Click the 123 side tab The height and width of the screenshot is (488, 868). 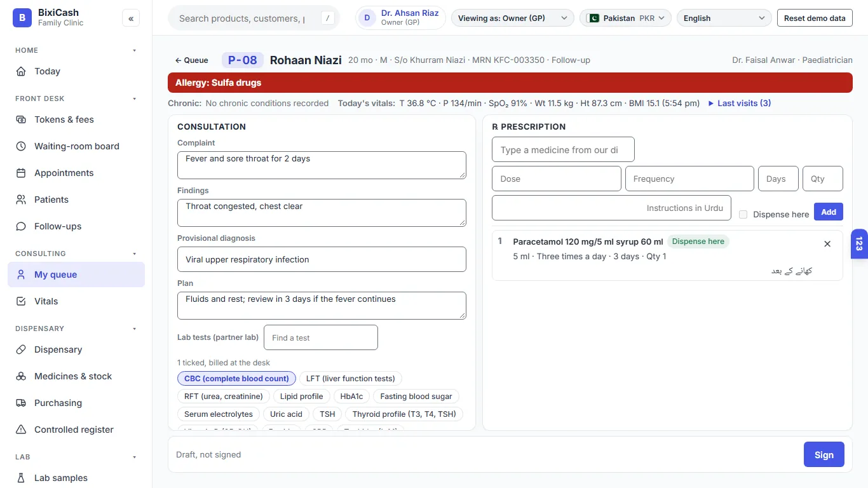[859, 244]
